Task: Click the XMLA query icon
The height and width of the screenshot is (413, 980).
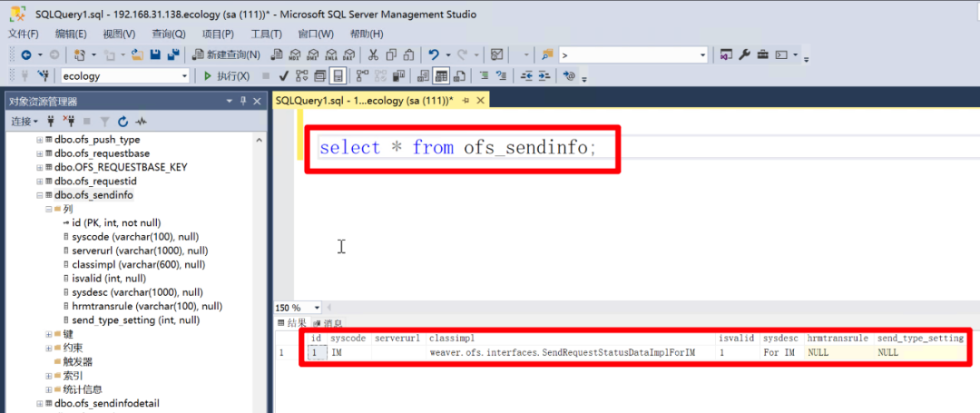Action: click(332, 55)
